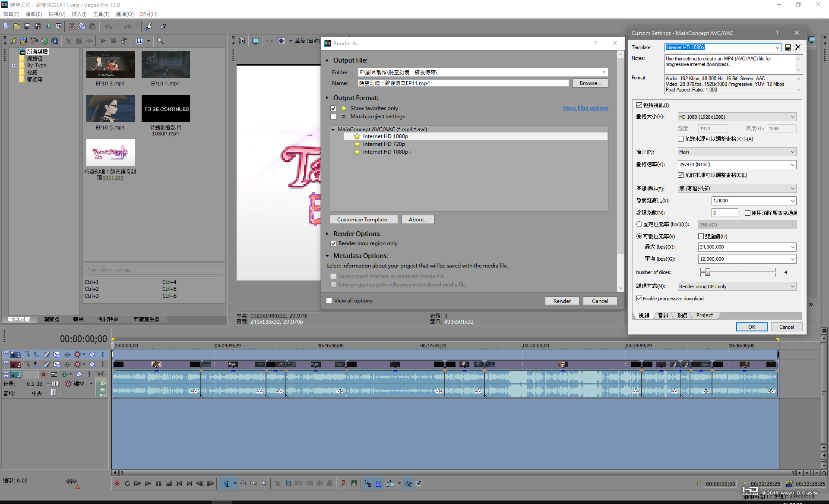Click the Cut scissors icon in toolbar
This screenshot has height=504, width=829.
72,27
